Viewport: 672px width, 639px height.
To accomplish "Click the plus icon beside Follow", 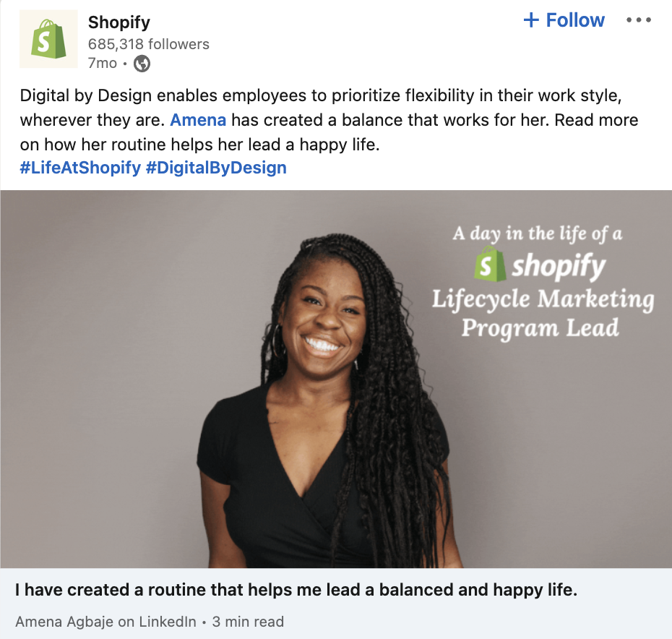I will pyautogui.click(x=531, y=20).
